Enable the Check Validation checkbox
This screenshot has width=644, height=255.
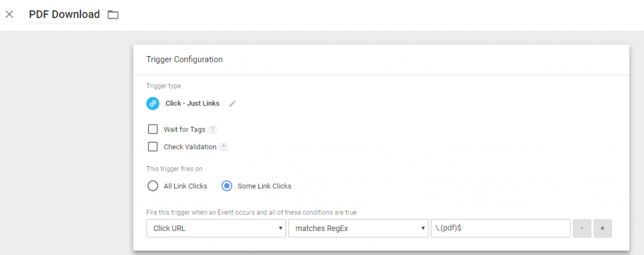(x=153, y=147)
